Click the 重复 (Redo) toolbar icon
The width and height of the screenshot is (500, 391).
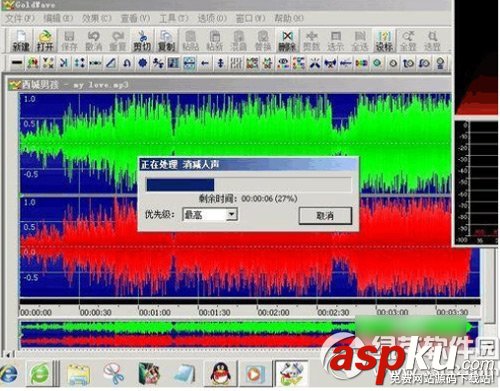[118, 41]
